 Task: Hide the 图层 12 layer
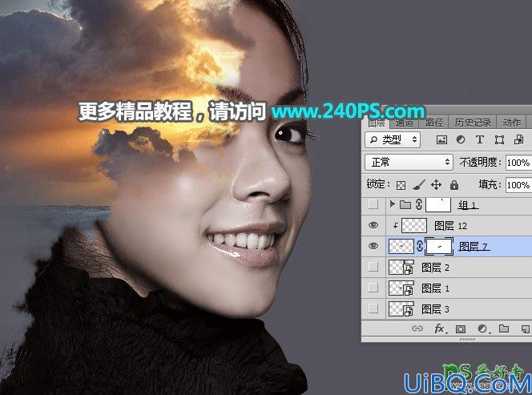(x=373, y=225)
